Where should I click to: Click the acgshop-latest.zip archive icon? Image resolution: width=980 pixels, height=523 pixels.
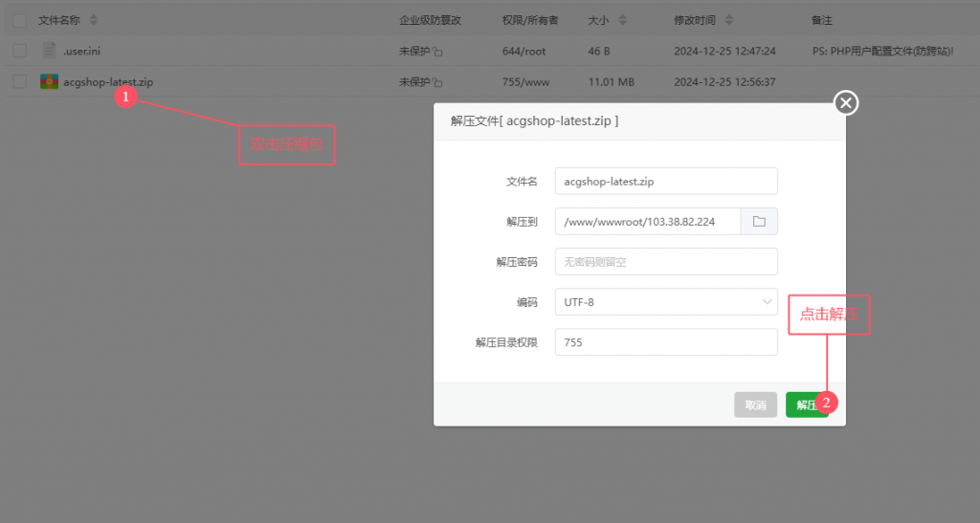click(49, 82)
